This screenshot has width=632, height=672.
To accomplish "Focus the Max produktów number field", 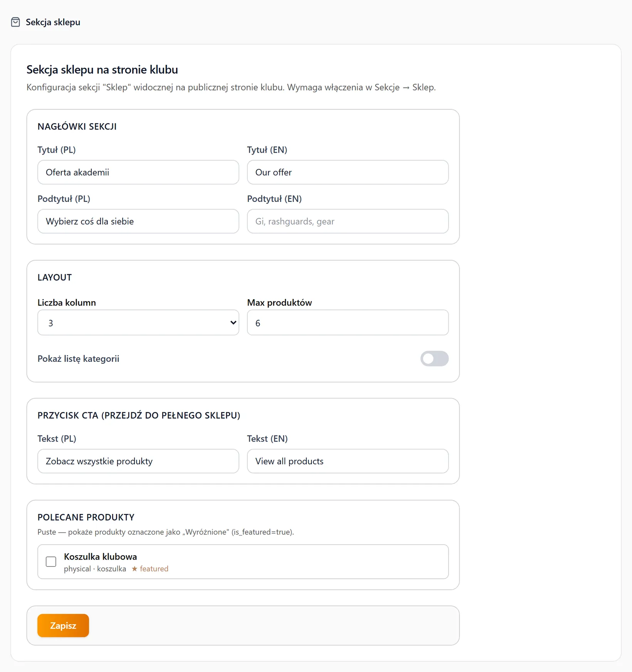I will (x=348, y=323).
